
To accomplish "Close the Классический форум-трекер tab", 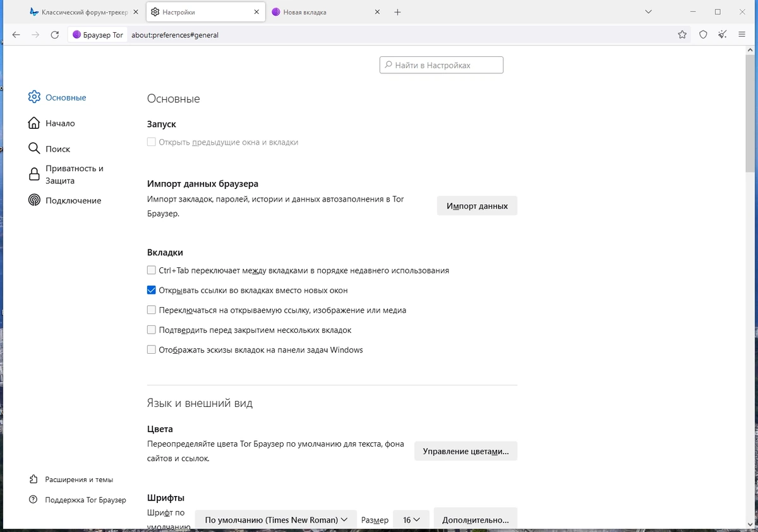I will (135, 12).
